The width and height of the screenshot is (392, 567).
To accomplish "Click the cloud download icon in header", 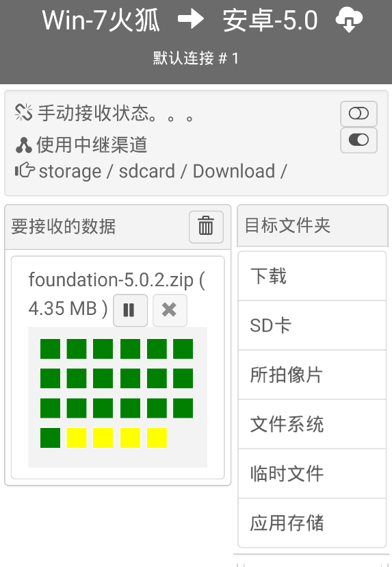I will [x=349, y=21].
